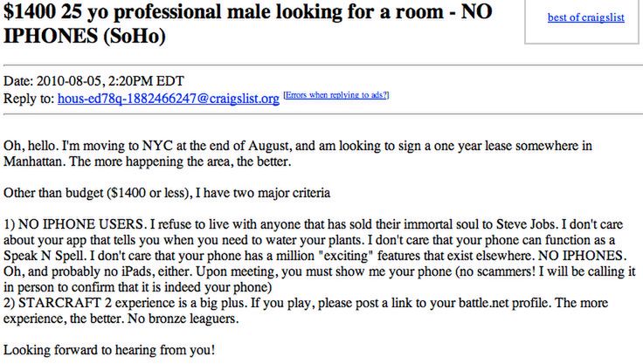Click "Looking forward to hearing from you!" line

(108, 350)
